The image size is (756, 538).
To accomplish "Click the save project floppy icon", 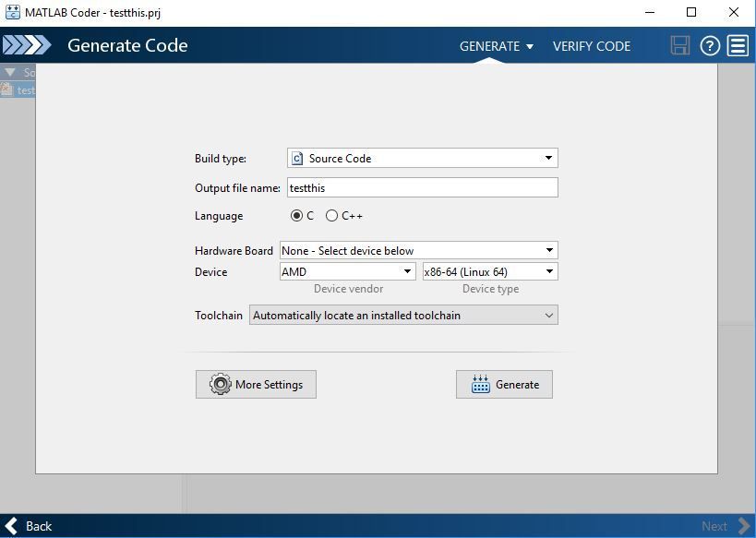I will click(x=679, y=46).
